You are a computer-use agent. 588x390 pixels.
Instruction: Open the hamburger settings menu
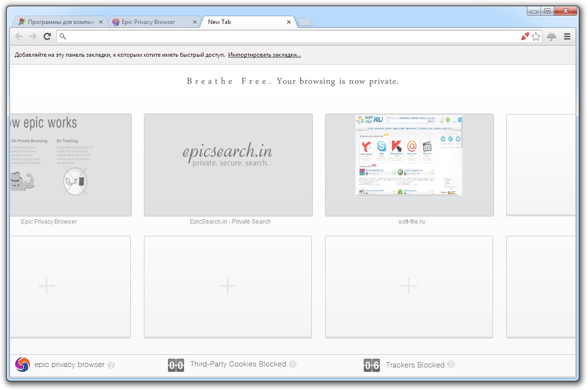click(x=567, y=36)
